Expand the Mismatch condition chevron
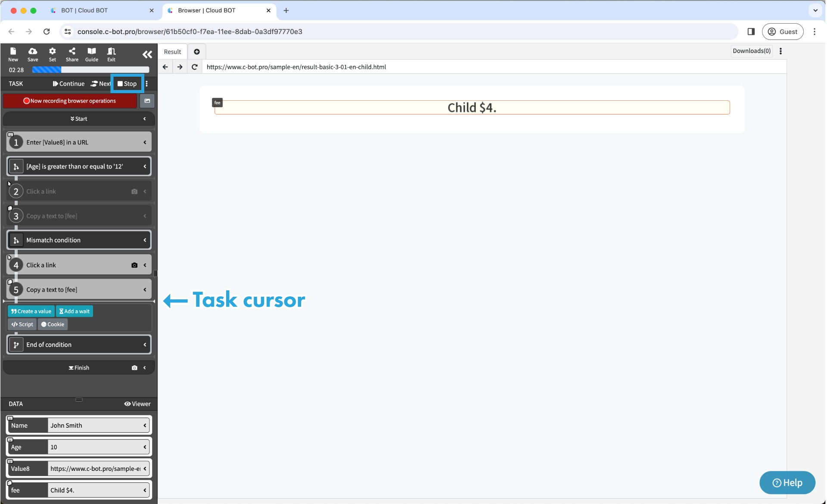The width and height of the screenshot is (827, 504). [x=145, y=240]
